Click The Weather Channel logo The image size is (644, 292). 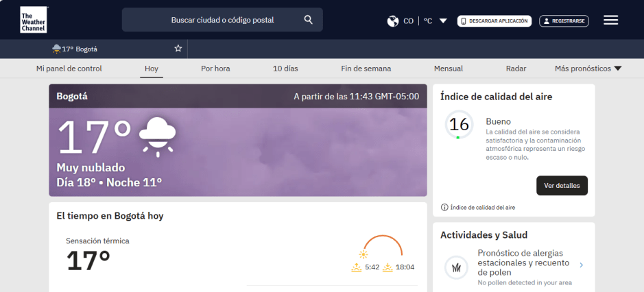click(34, 20)
